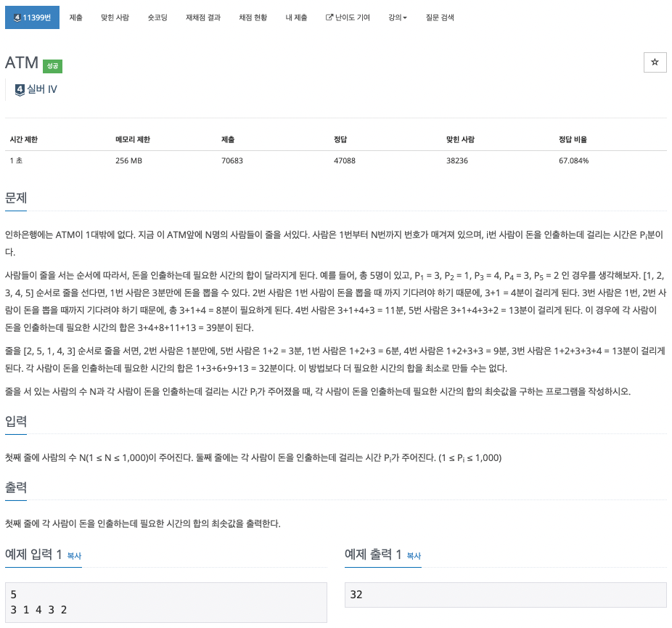Open the 내 제출 tab
Viewport: 672px width, 628px height.
[296, 17]
